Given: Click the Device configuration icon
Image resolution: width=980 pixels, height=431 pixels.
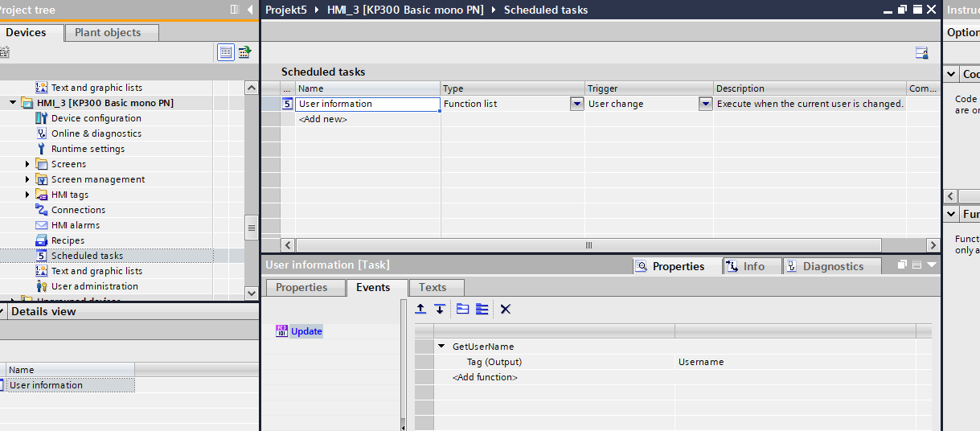Looking at the screenshot, I should (42, 118).
